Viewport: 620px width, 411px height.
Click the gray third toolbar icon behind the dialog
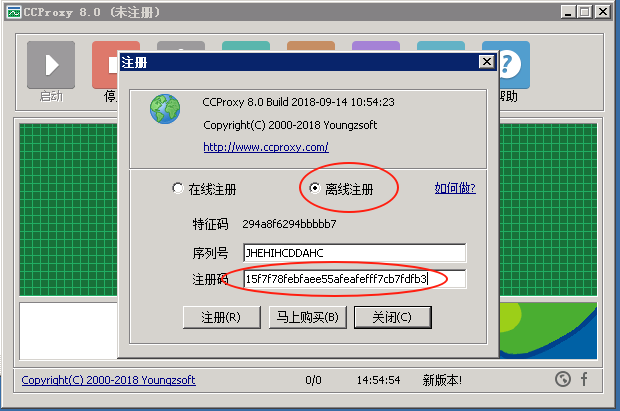click(x=181, y=46)
